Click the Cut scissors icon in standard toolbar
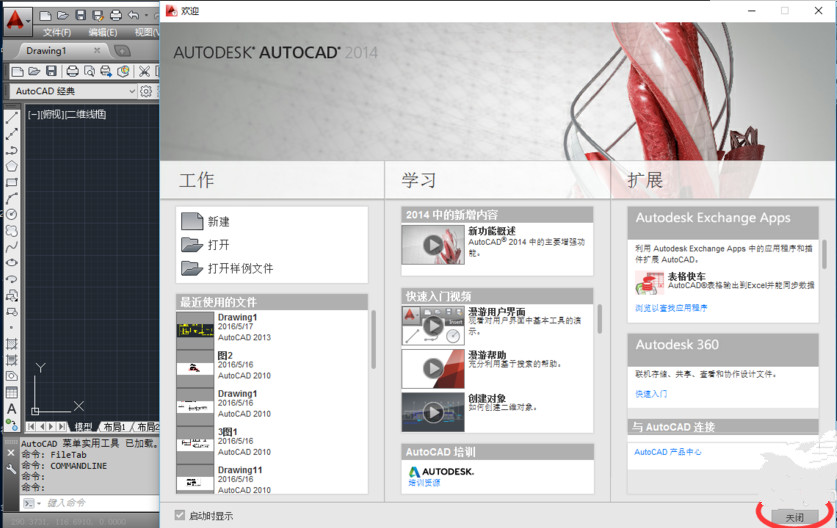Image resolution: width=837 pixels, height=528 pixels. click(144, 71)
